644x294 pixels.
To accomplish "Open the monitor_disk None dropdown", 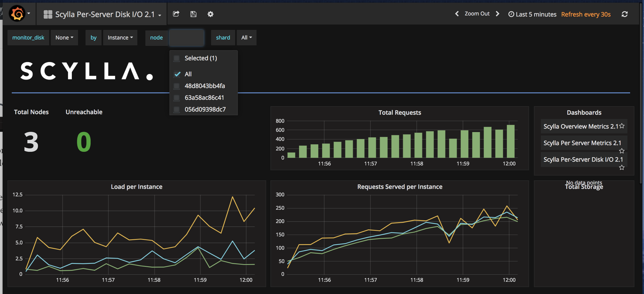I will coord(64,38).
